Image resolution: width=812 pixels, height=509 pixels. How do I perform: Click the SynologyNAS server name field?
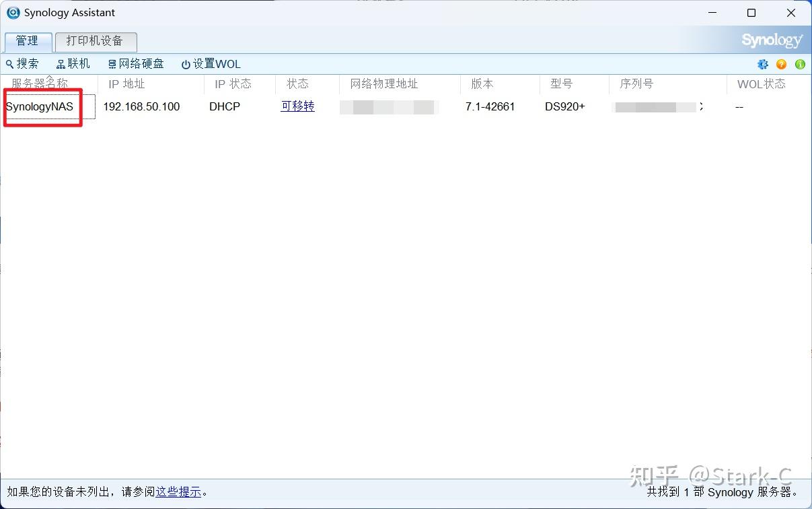coord(44,106)
